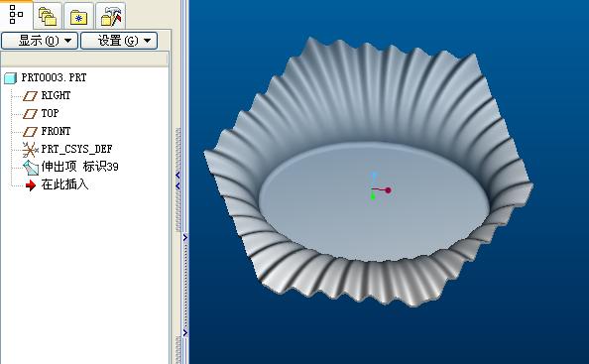Switch to the Model Tree navigator tab
The width and height of the screenshot is (589, 364).
[16, 14]
